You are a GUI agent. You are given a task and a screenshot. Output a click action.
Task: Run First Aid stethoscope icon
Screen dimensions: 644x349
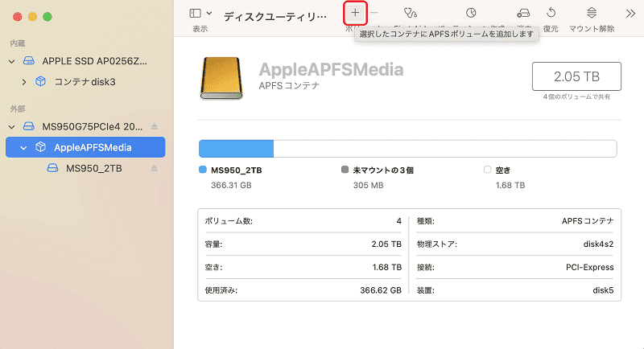coord(410,13)
